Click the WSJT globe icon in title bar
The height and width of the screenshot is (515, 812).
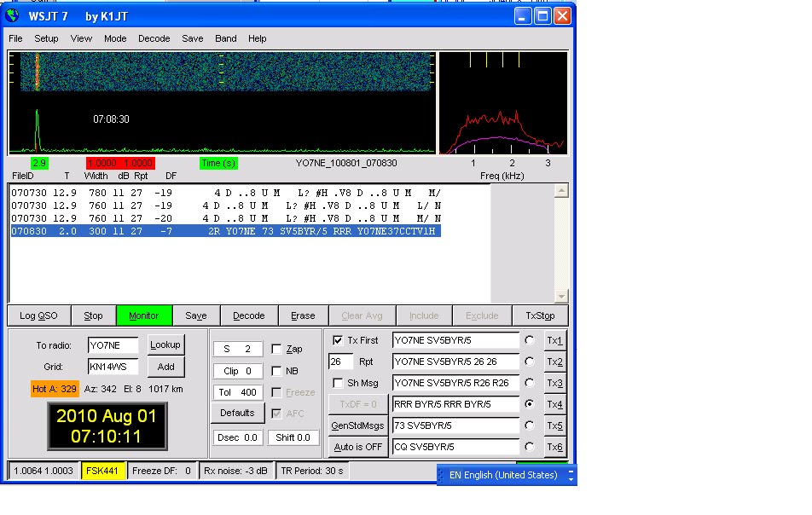[x=13, y=15]
